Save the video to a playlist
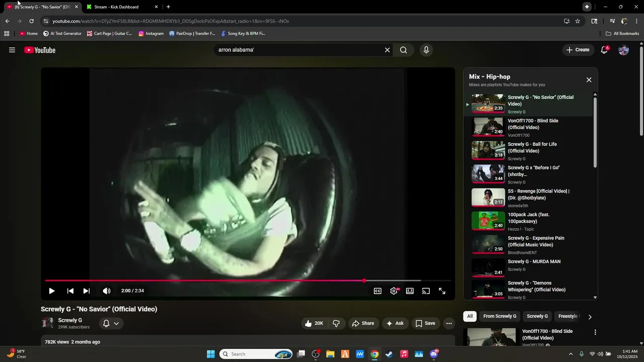 click(x=425, y=323)
